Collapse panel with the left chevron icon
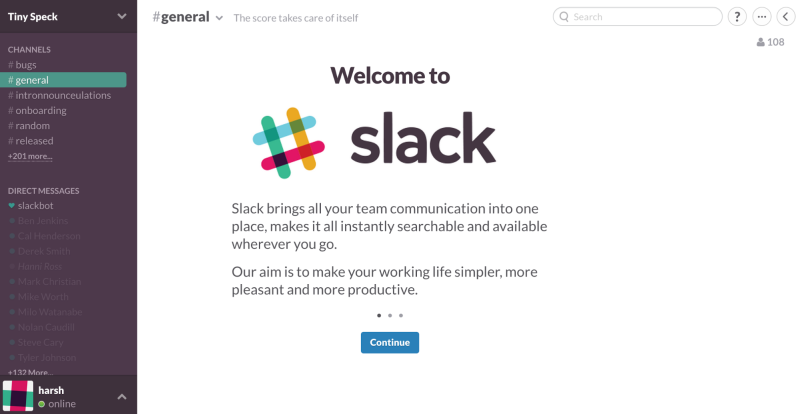Viewport: 800px width, 414px height. (x=786, y=17)
